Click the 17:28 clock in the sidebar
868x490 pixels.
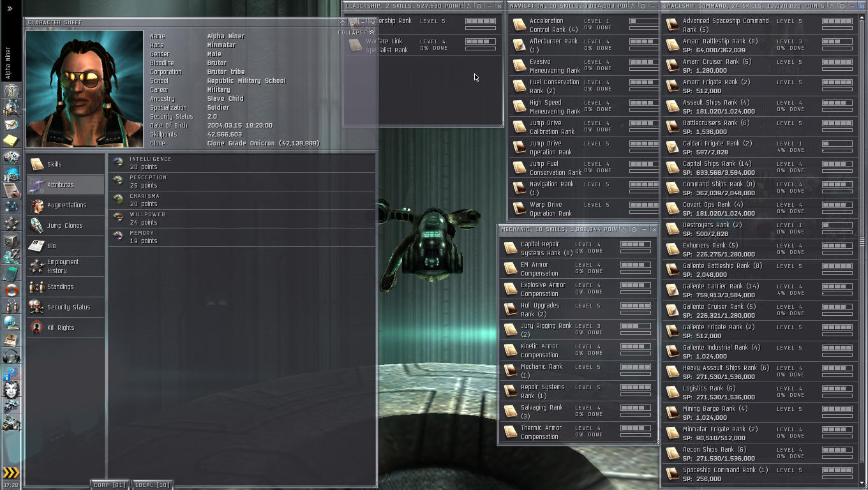point(11,485)
